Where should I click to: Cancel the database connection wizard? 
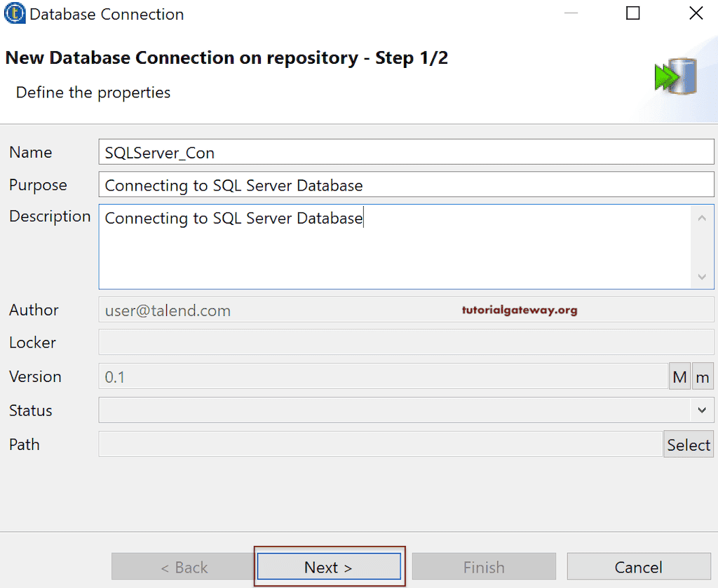[637, 566]
